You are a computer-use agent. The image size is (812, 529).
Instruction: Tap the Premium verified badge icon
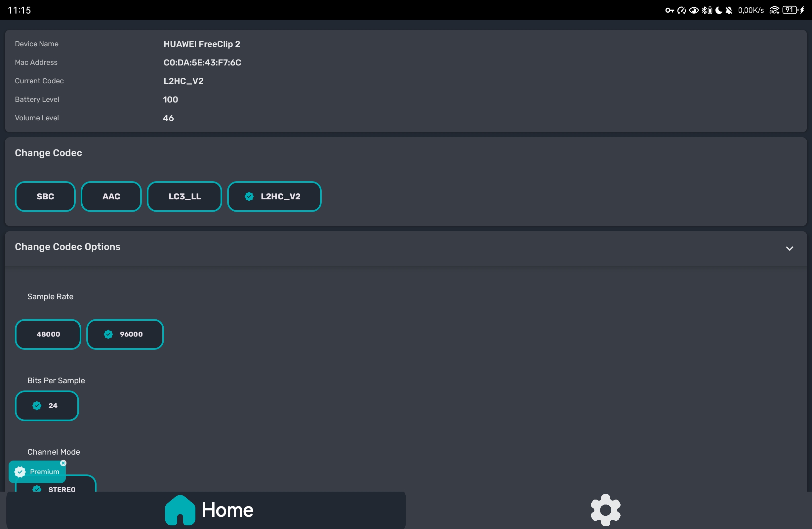pyautogui.click(x=20, y=472)
